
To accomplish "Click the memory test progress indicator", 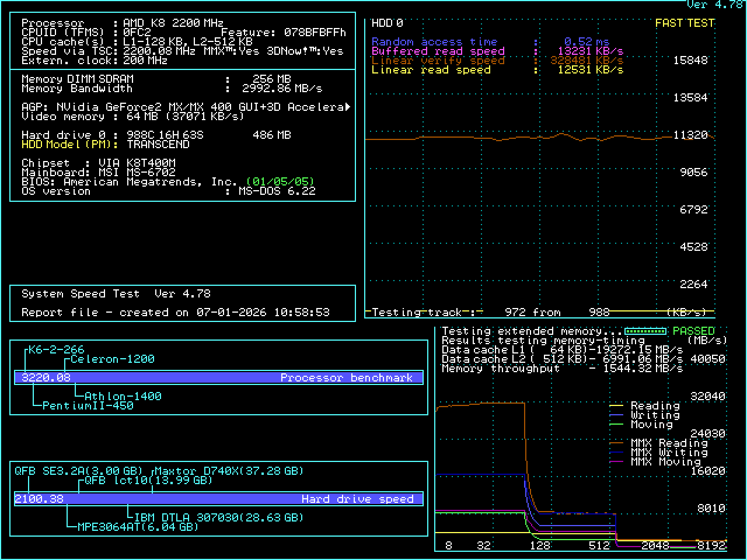I will (x=645, y=331).
